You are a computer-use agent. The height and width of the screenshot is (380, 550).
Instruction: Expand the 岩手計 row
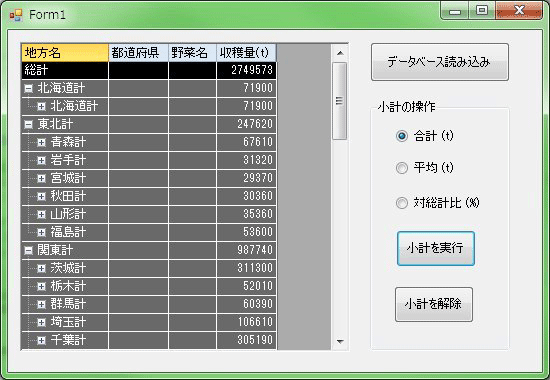[41, 160]
